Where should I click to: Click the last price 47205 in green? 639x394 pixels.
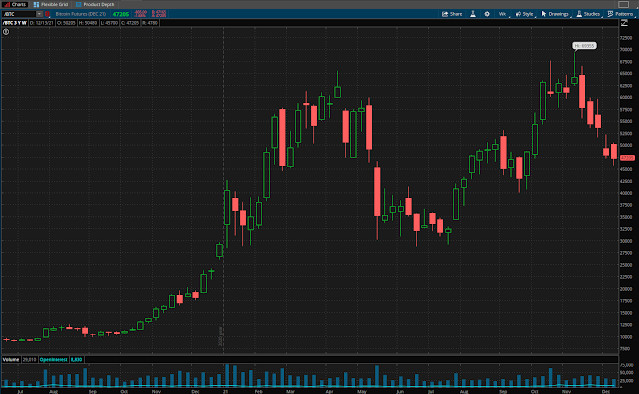tap(121, 14)
